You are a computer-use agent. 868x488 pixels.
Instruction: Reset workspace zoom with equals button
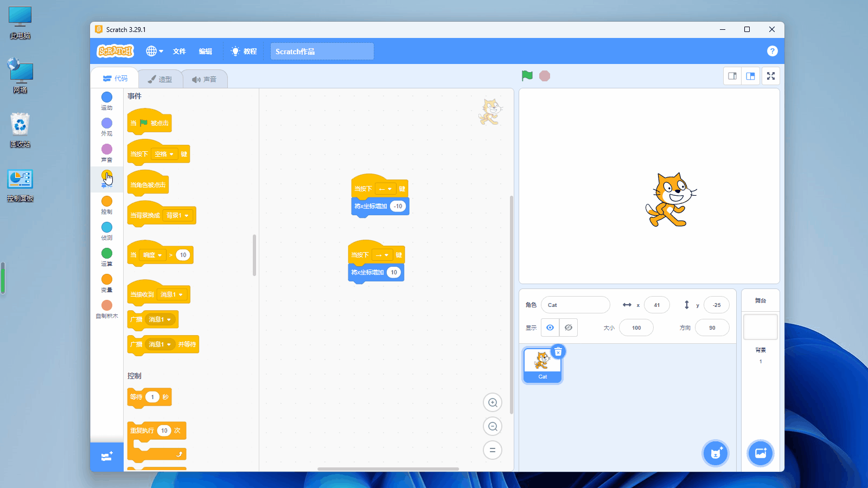[x=493, y=450]
